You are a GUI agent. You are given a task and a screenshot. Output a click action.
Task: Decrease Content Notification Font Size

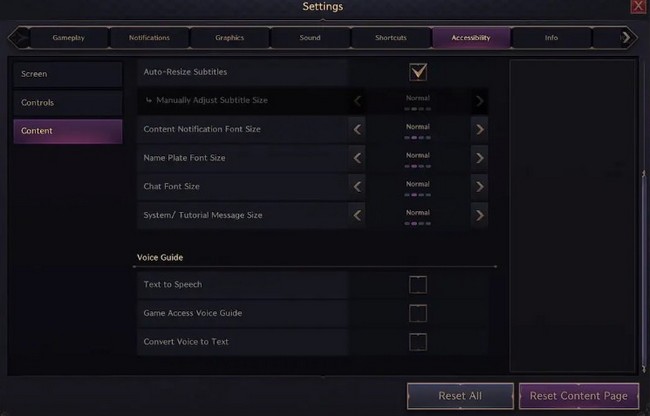click(x=358, y=129)
